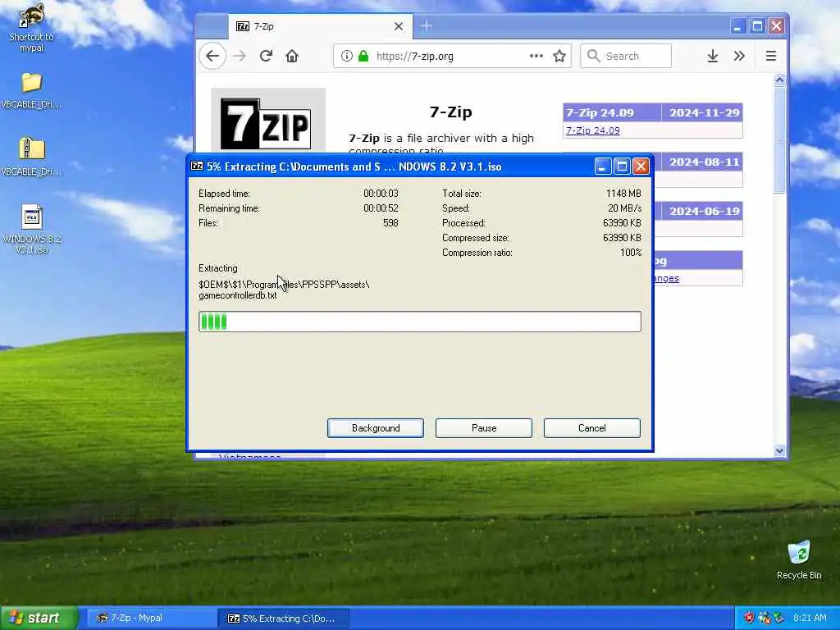Cancel the extraction in progress
840x630 pixels.
click(x=592, y=428)
